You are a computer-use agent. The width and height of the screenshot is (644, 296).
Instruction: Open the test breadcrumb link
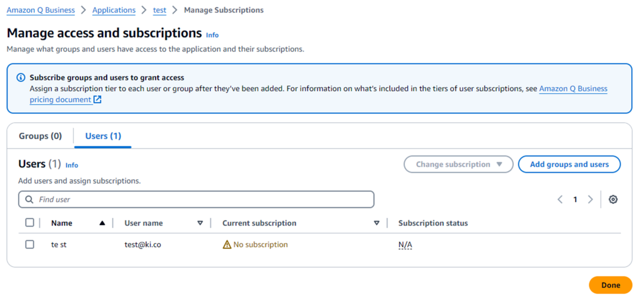click(159, 10)
